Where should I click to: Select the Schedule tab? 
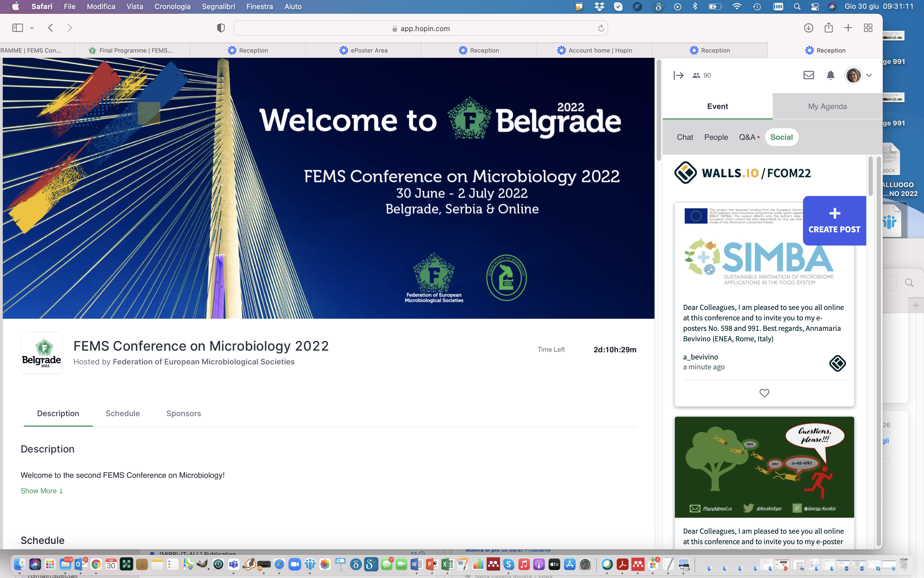[123, 413]
